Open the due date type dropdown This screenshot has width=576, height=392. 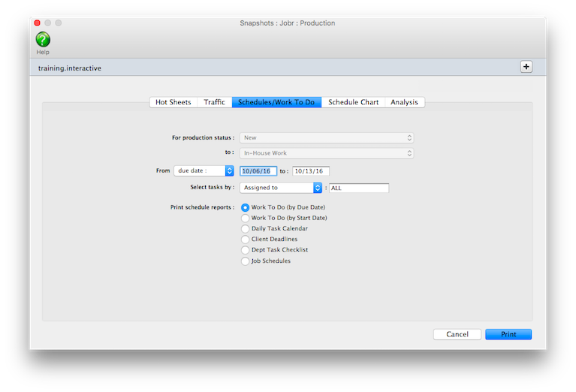tap(204, 171)
